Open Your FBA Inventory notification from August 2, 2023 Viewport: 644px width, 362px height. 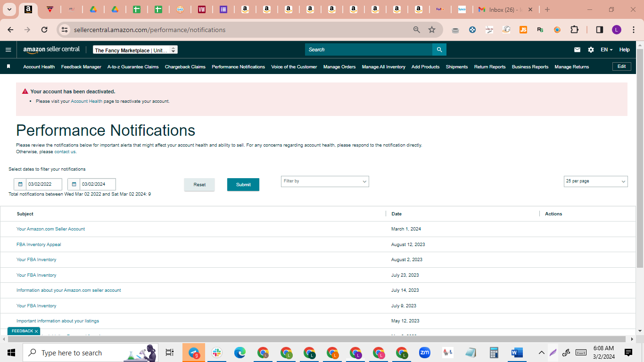[36, 260]
